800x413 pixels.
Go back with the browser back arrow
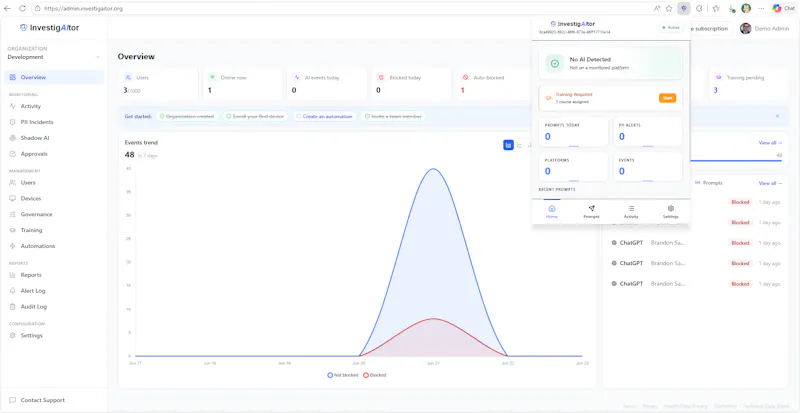(7, 8)
